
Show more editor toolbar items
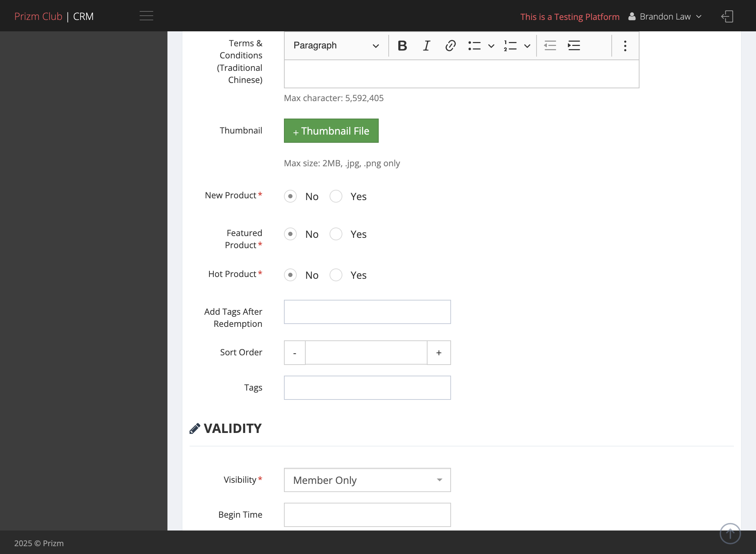pyautogui.click(x=625, y=46)
